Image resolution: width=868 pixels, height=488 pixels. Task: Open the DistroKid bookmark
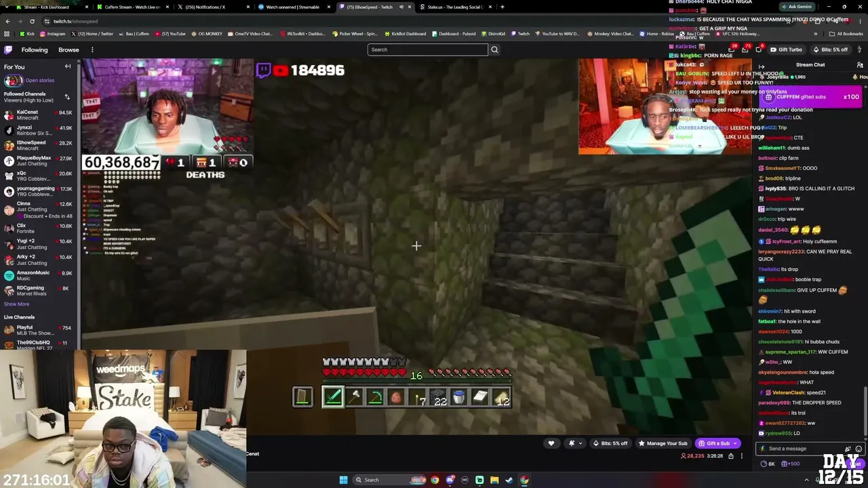493,34
